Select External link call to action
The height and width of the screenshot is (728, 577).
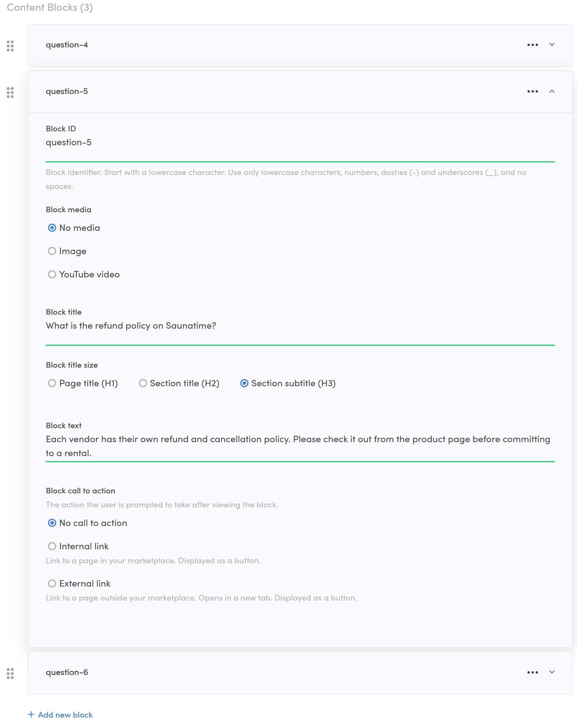tap(52, 584)
